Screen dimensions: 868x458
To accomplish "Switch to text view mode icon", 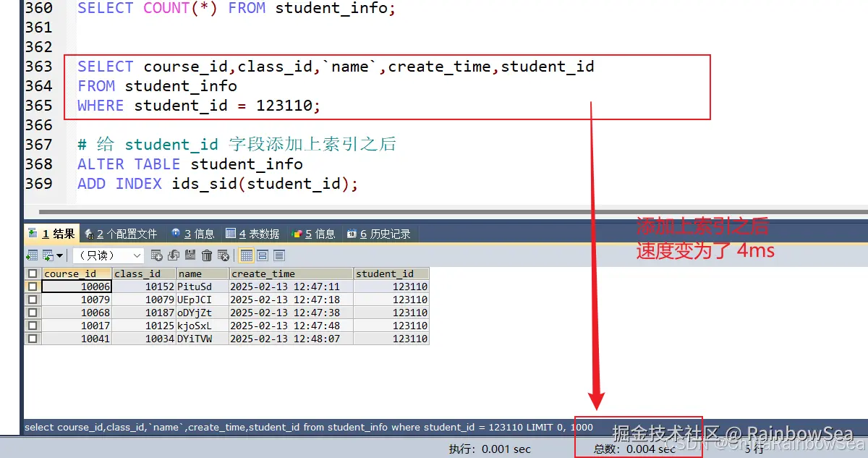I will [279, 255].
